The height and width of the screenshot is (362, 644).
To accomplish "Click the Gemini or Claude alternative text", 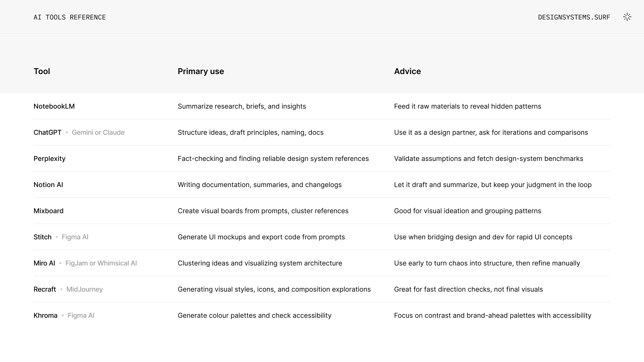I will 98,132.
